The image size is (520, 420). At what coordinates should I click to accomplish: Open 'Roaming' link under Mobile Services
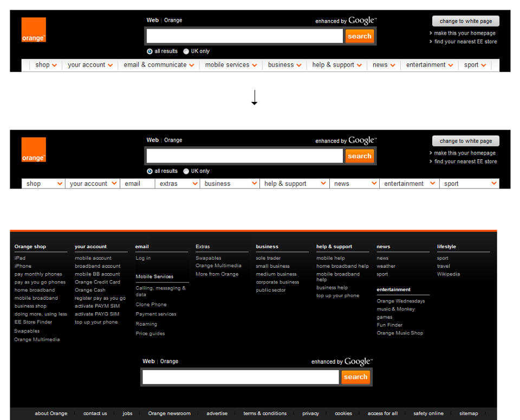click(146, 324)
